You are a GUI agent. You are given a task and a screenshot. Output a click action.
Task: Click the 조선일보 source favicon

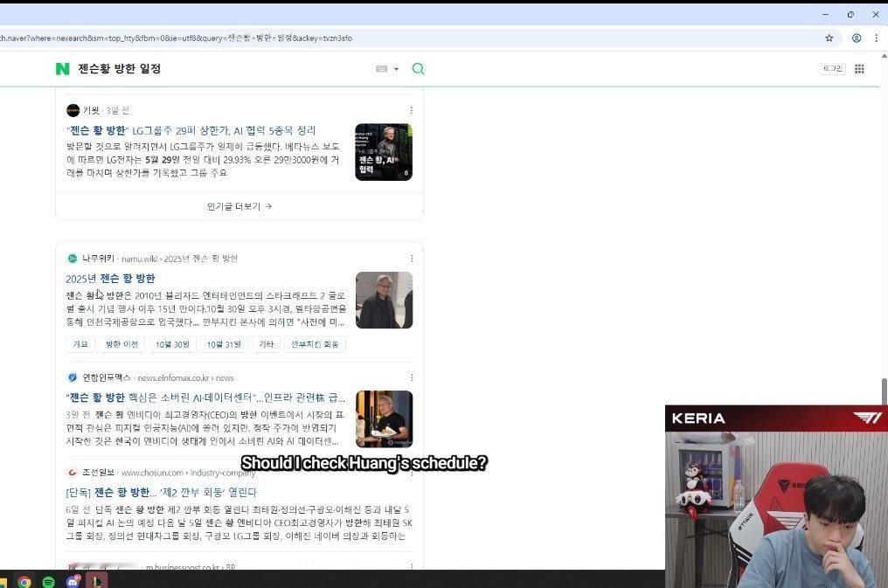coord(72,473)
